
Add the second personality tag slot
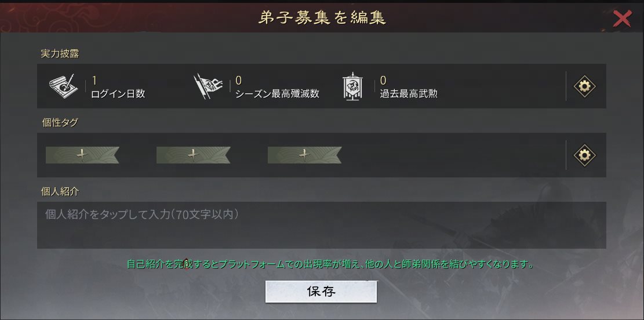(x=193, y=155)
